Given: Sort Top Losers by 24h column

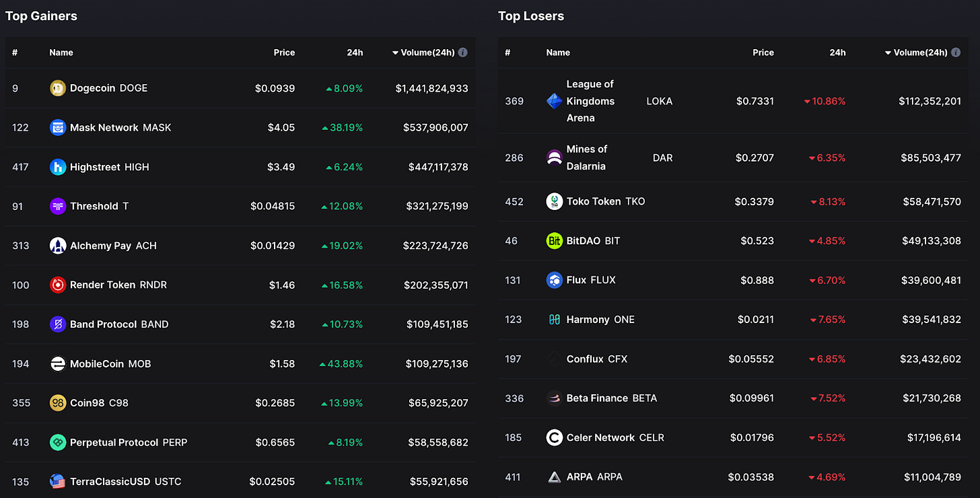Looking at the screenshot, I should point(837,52).
